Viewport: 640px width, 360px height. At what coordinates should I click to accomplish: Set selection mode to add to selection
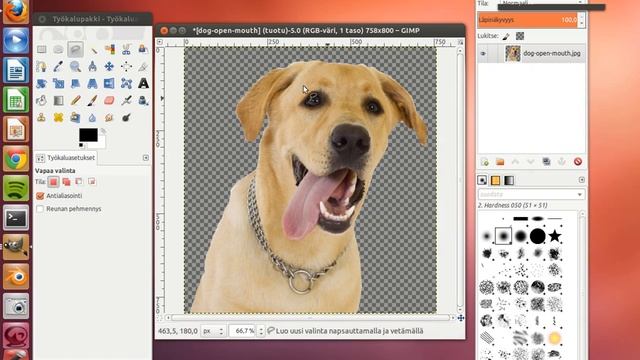(x=66, y=182)
